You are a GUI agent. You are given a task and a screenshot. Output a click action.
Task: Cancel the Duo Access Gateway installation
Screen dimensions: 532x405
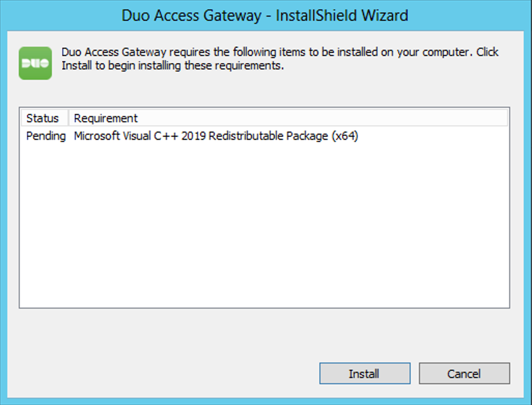[x=464, y=373]
